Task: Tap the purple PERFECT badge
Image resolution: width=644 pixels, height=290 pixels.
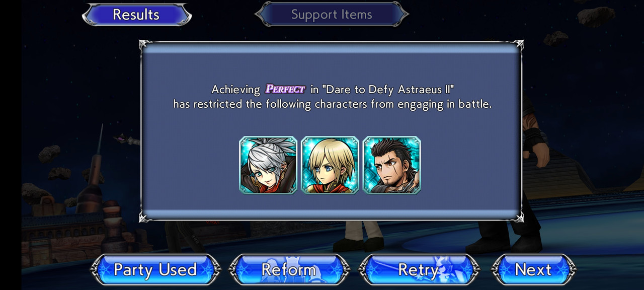Action: tap(285, 89)
